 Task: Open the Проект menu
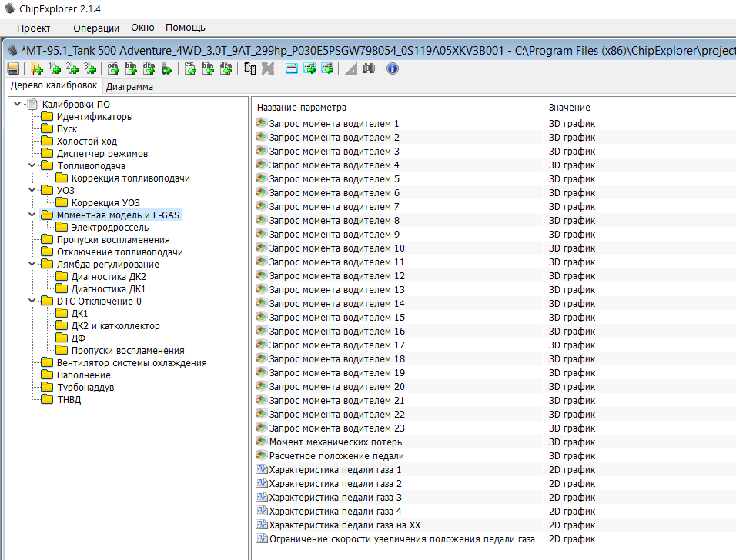(x=33, y=28)
